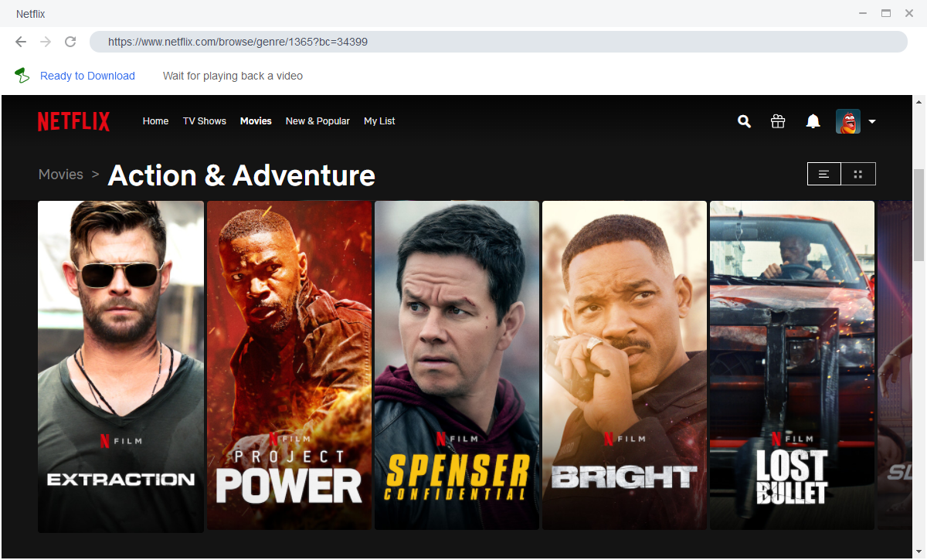Open My List
The width and height of the screenshot is (927, 560).
tap(379, 121)
